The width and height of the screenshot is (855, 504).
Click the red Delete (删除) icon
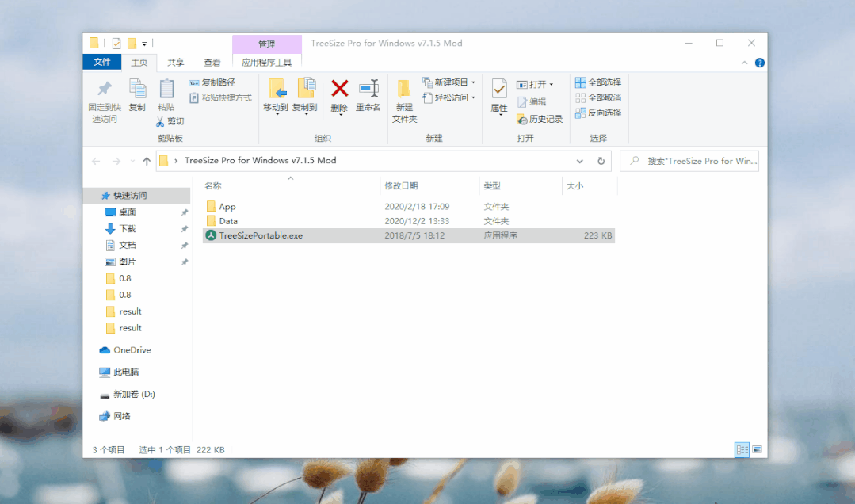pos(339,89)
